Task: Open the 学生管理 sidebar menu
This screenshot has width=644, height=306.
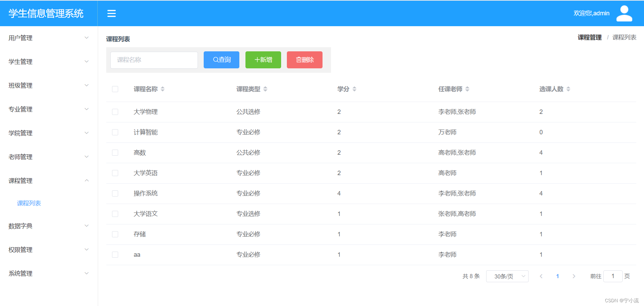Action: point(49,62)
